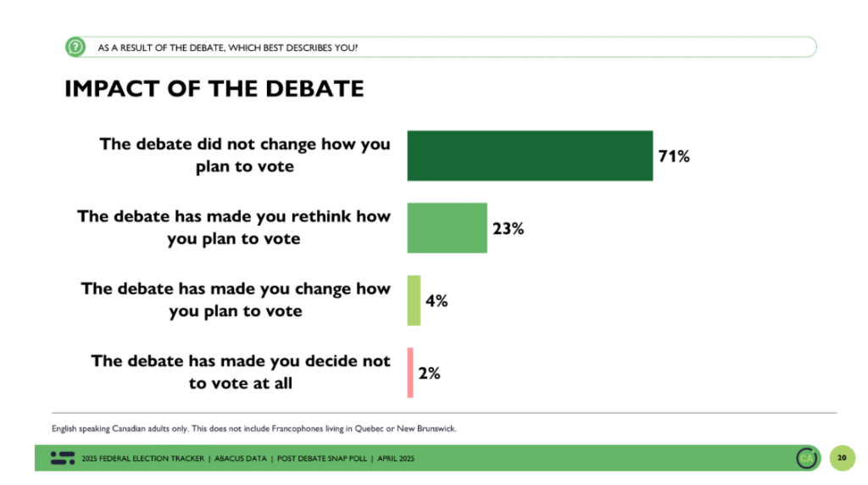Click the page number 20 badge
The height and width of the screenshot is (485, 868).
(842, 458)
